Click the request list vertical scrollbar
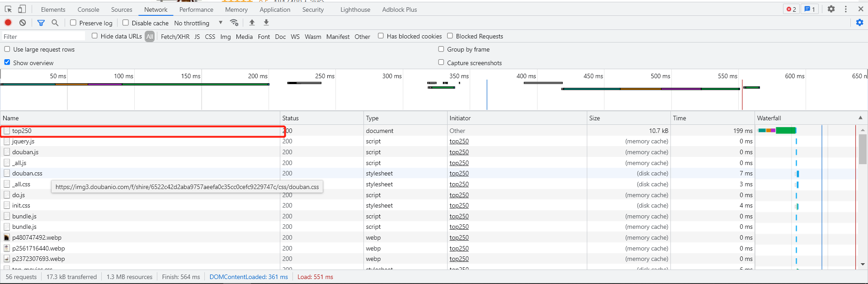Image resolution: width=868 pixels, height=284 pixels. pos(863,149)
